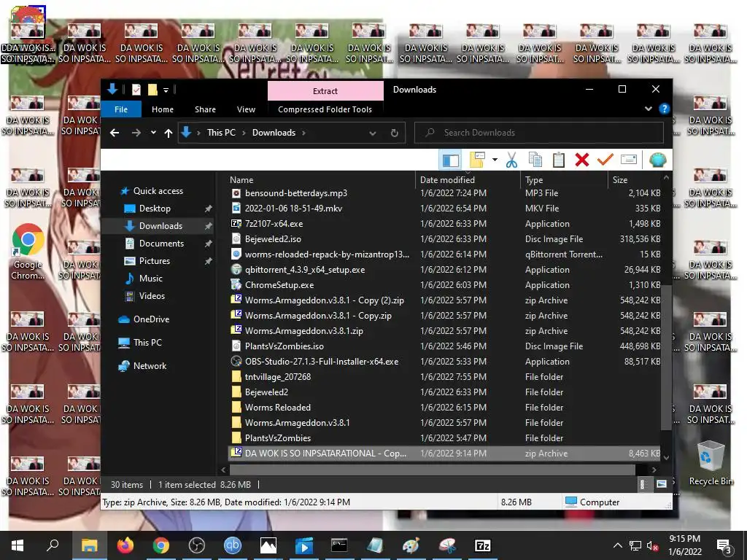Viewport: 747px width, 560px height.
Task: Select This PC in navigation pane
Action: pos(147,343)
